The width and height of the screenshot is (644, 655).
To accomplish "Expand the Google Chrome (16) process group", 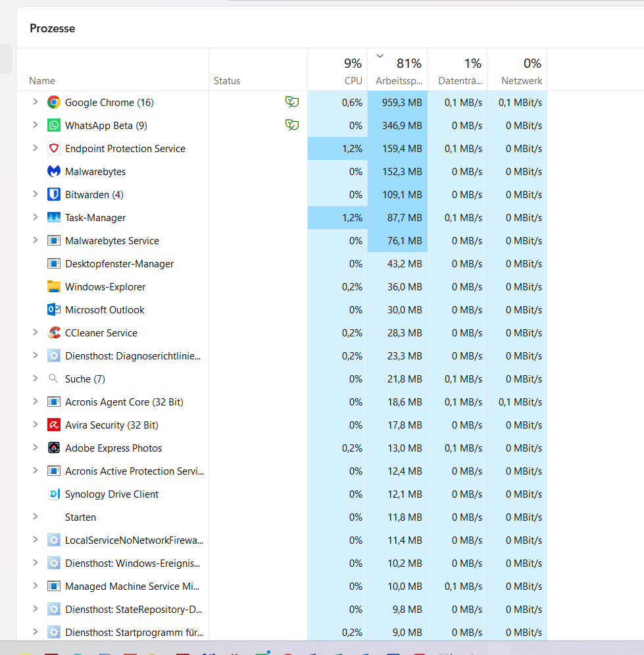I will pos(36,101).
